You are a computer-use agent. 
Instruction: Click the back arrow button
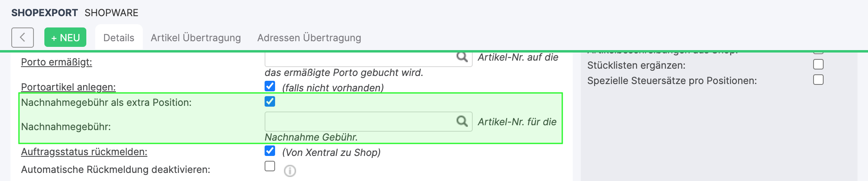pyautogui.click(x=23, y=38)
